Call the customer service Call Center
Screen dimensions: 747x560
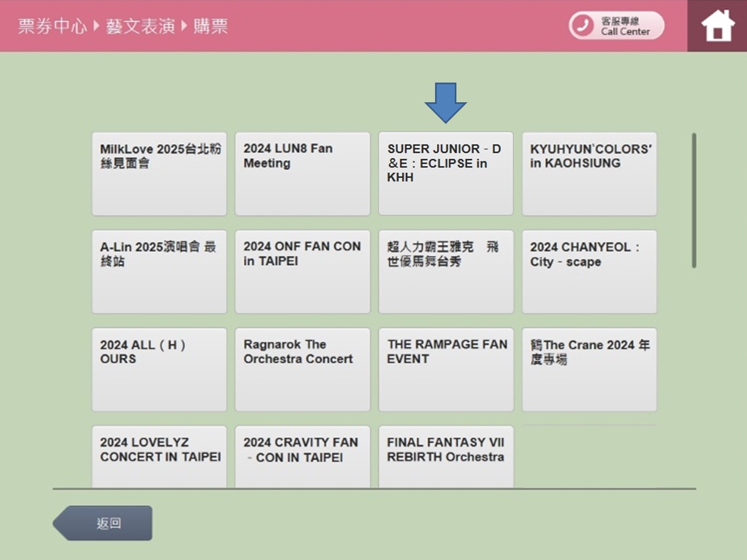(x=617, y=26)
